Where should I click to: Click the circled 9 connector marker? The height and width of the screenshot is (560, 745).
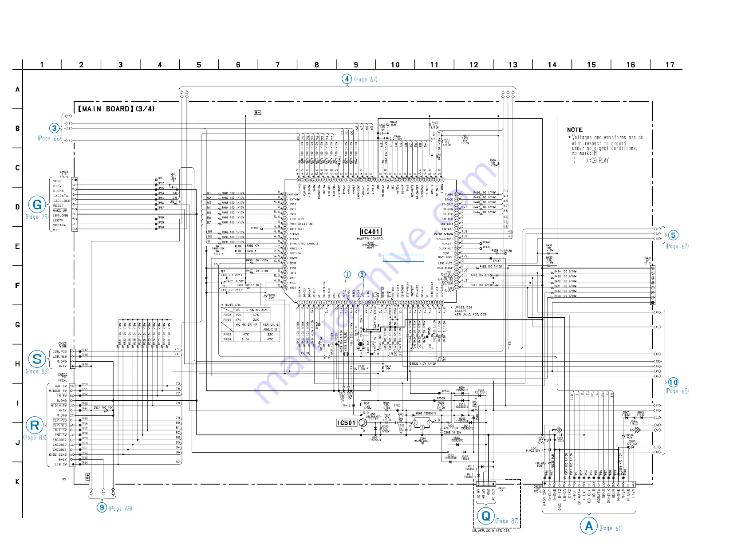(102, 508)
